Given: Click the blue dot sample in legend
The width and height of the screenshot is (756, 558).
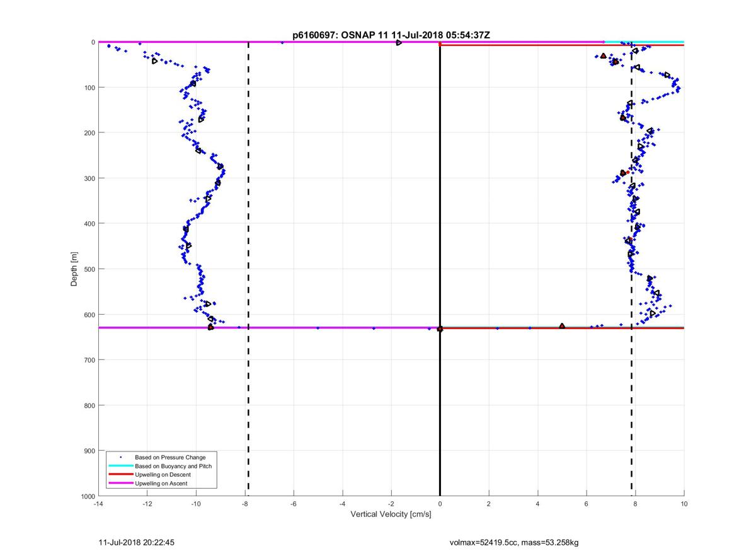Looking at the screenshot, I should pos(120,457).
